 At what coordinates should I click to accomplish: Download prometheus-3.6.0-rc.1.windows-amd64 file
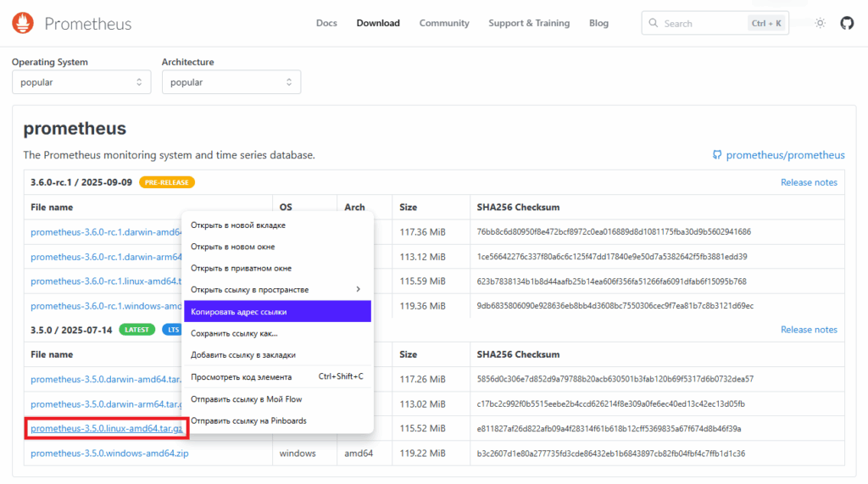(106, 306)
